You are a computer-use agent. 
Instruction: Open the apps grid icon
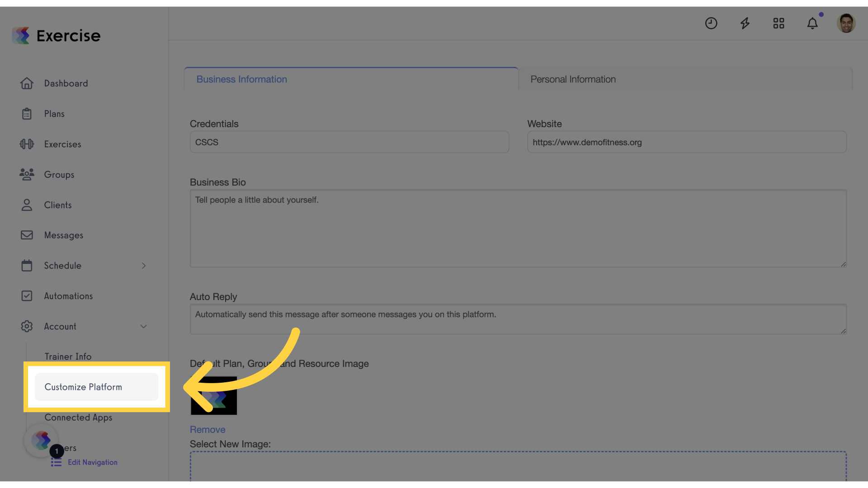[778, 23]
